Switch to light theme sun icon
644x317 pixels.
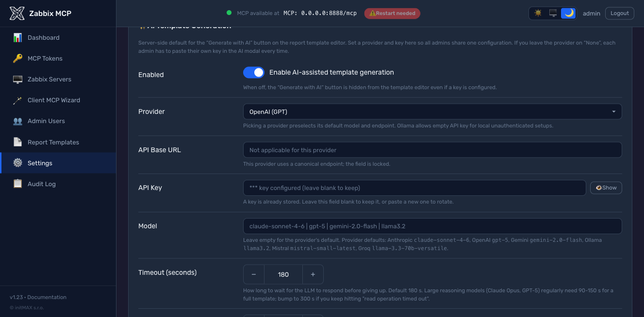click(538, 13)
